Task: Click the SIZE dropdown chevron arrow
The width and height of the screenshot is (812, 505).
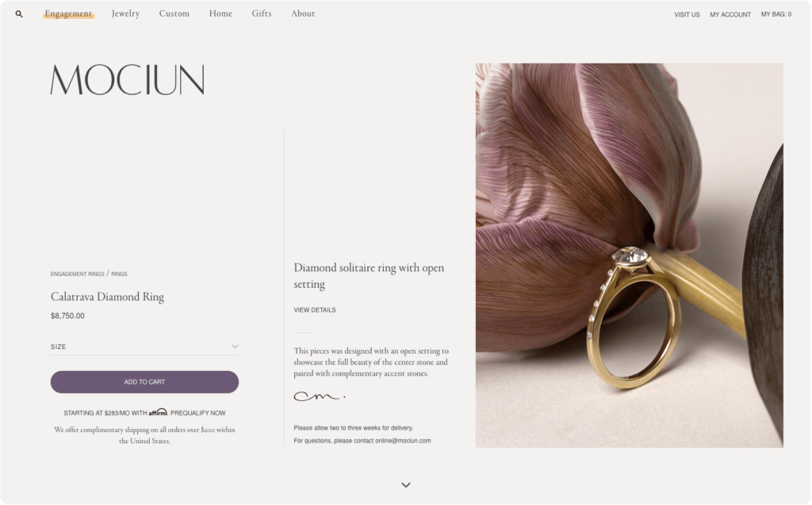Action: click(235, 346)
